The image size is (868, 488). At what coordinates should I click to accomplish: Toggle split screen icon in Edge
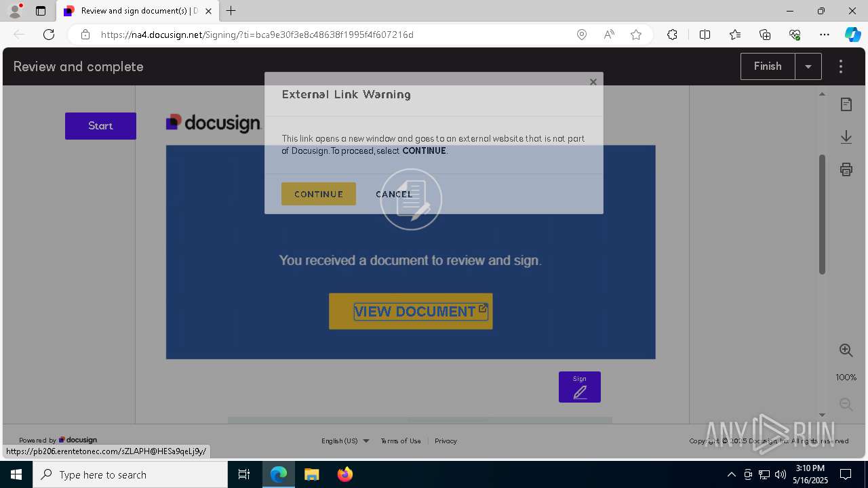tap(705, 35)
